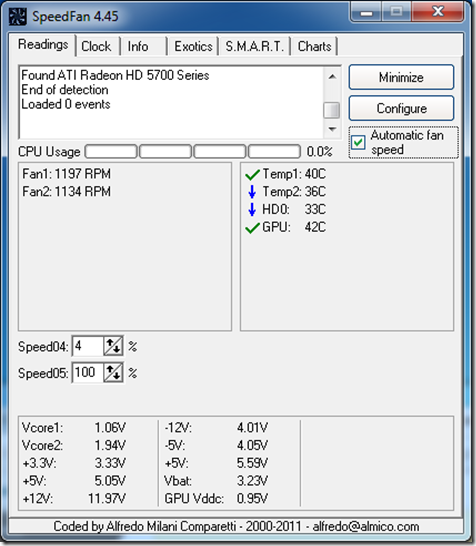Switch to the Readings tab
Viewport: 476px width, 546px height.
[43, 45]
